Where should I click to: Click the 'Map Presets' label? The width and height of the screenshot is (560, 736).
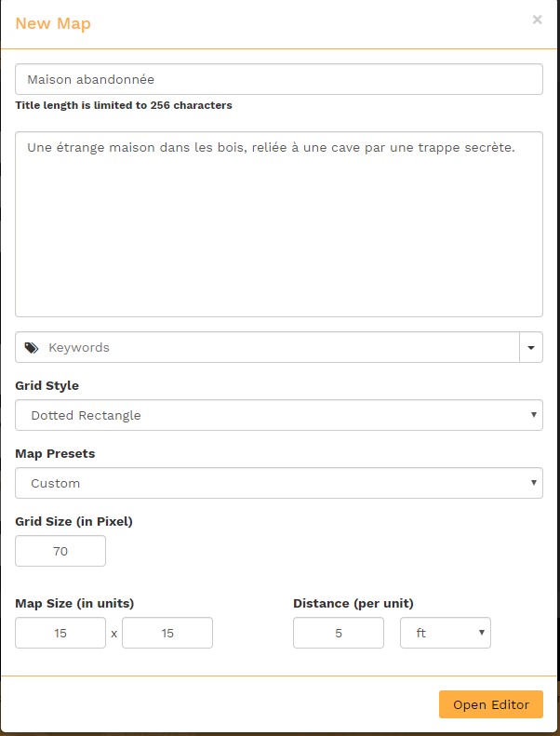pyautogui.click(x=55, y=453)
